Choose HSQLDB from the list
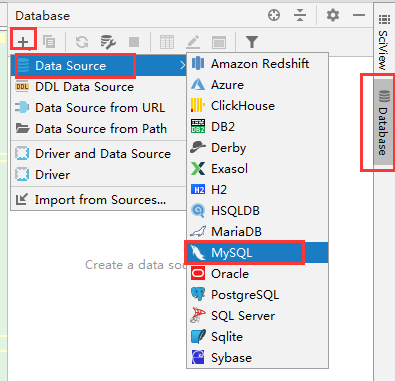This screenshot has height=381, width=395. coord(257,211)
